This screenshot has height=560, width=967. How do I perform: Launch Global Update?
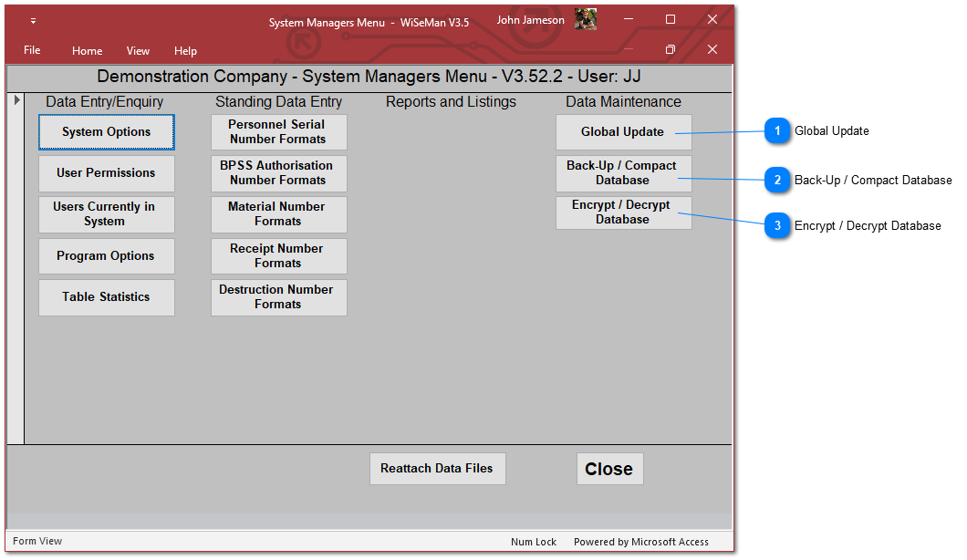623,132
